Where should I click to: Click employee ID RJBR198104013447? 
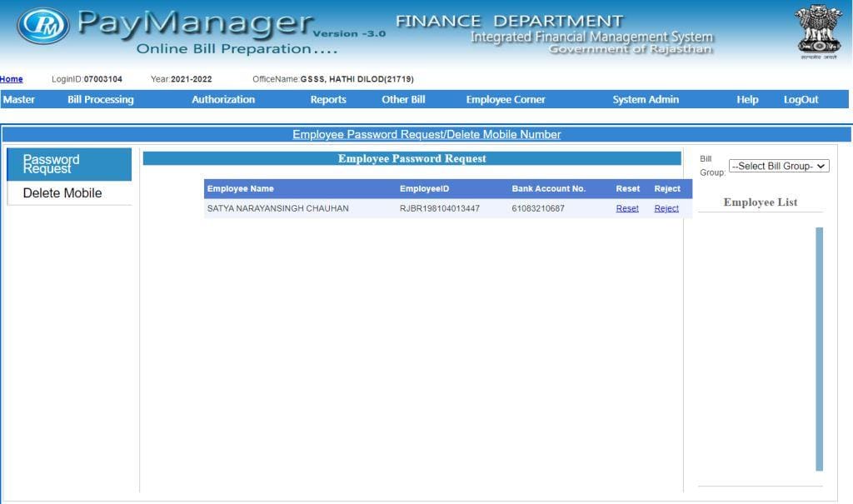coord(440,208)
